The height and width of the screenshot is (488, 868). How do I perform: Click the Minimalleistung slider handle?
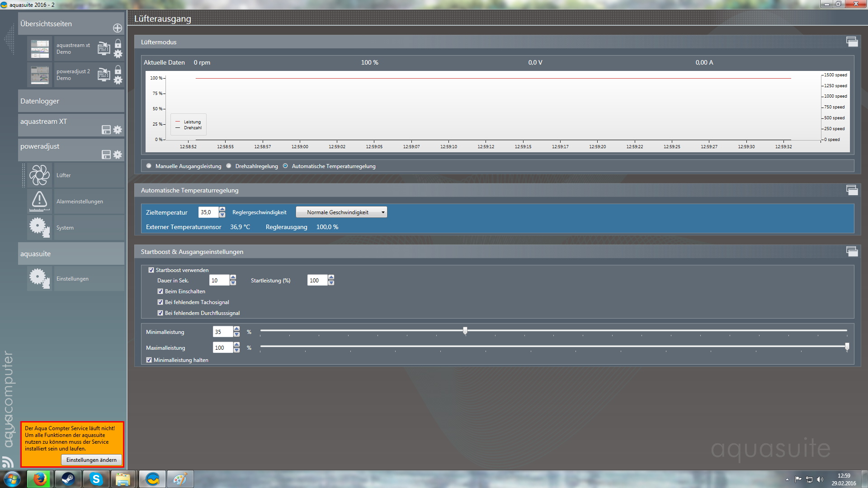tap(465, 331)
